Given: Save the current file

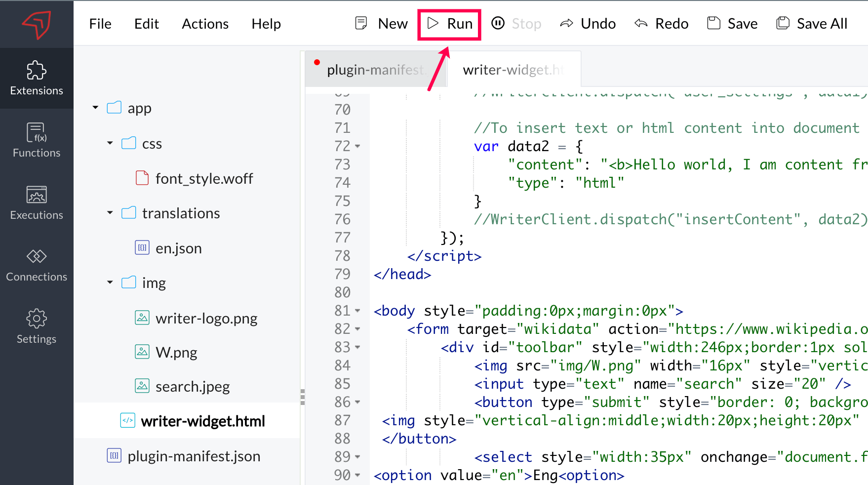Looking at the screenshot, I should [732, 24].
